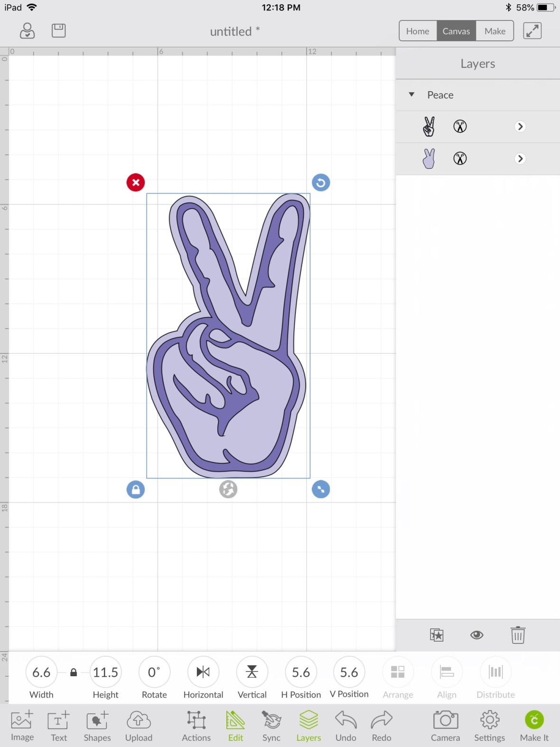The height and width of the screenshot is (747, 560).
Task: Toggle layer visibility with eye icon
Action: pos(477,635)
